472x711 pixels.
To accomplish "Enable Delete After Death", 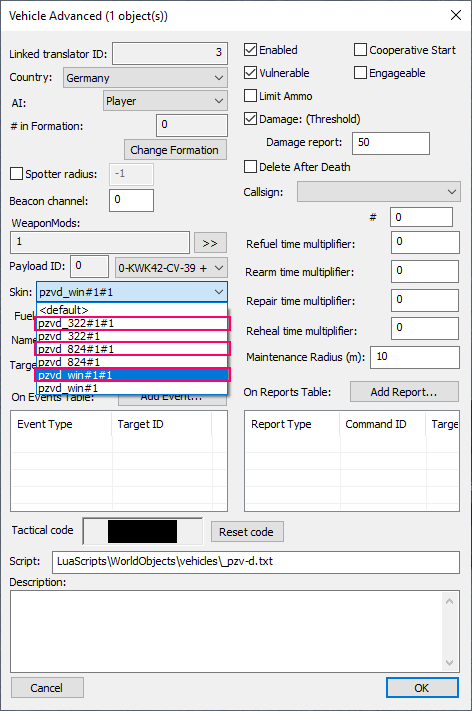I will pyautogui.click(x=251, y=166).
